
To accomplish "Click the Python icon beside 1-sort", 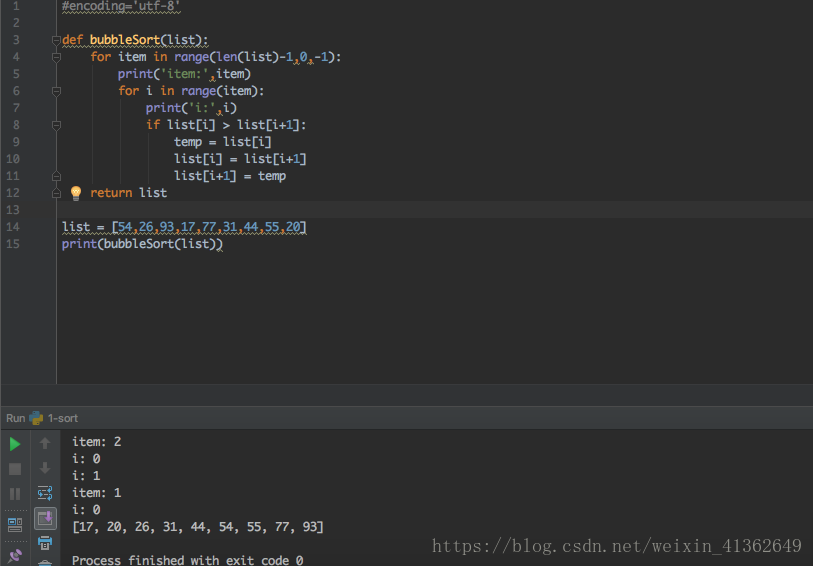I will click(x=36, y=418).
